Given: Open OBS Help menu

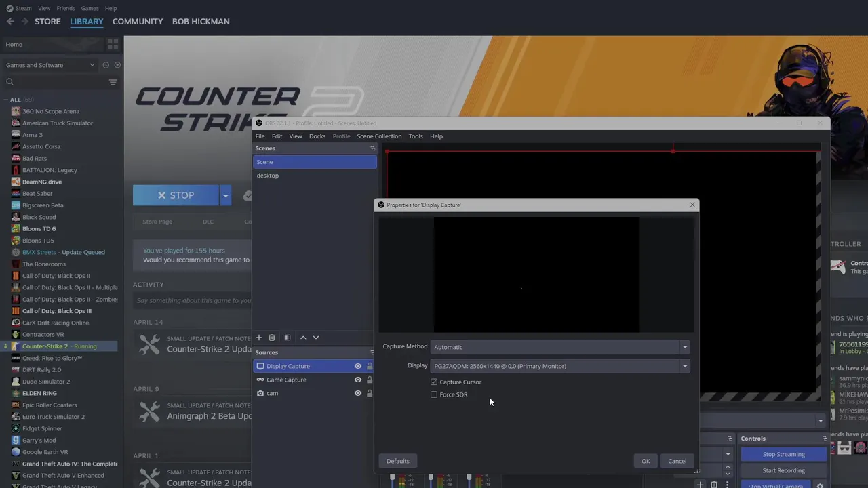Looking at the screenshot, I should pyautogui.click(x=436, y=136).
